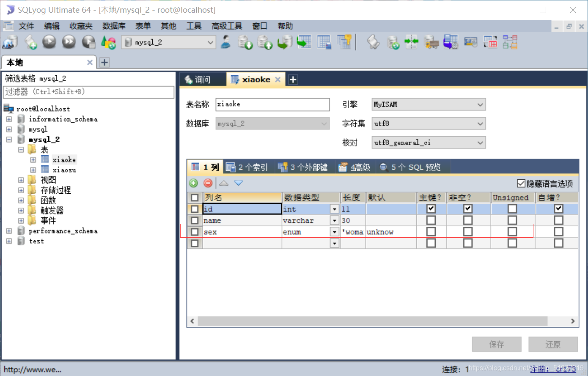Click the query builder grid icon
588x376 pixels.
pos(324,42)
